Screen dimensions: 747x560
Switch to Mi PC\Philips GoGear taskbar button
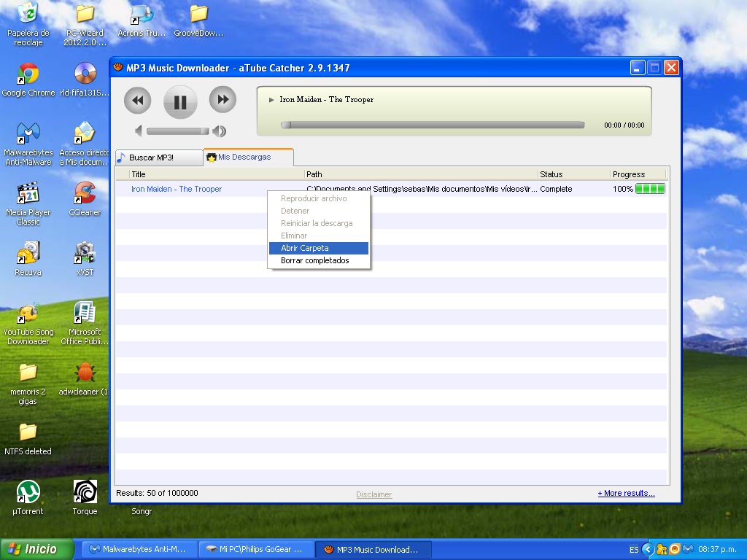tap(256, 550)
